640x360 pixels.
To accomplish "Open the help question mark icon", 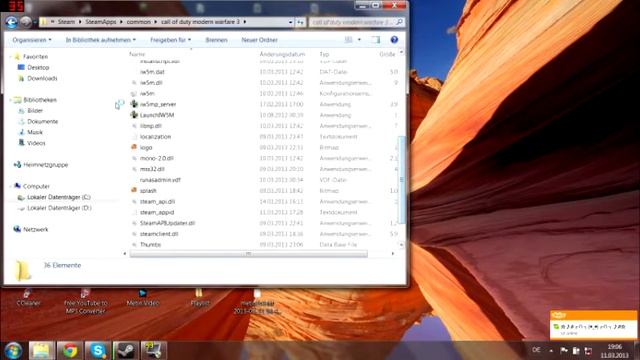I will (x=394, y=40).
